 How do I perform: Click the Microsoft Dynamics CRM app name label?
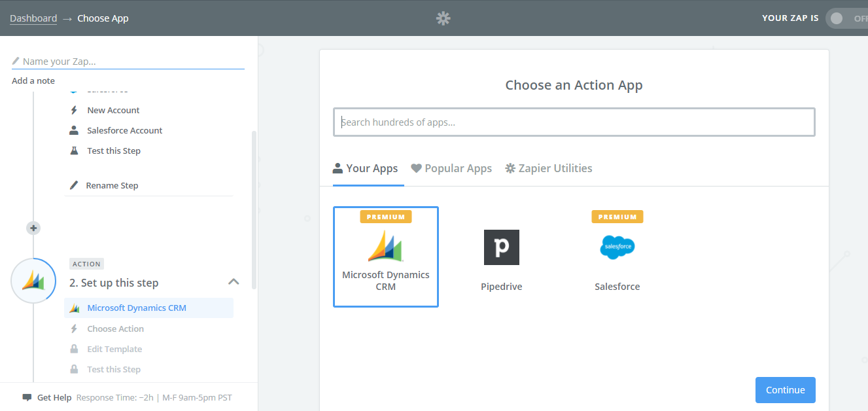click(386, 281)
